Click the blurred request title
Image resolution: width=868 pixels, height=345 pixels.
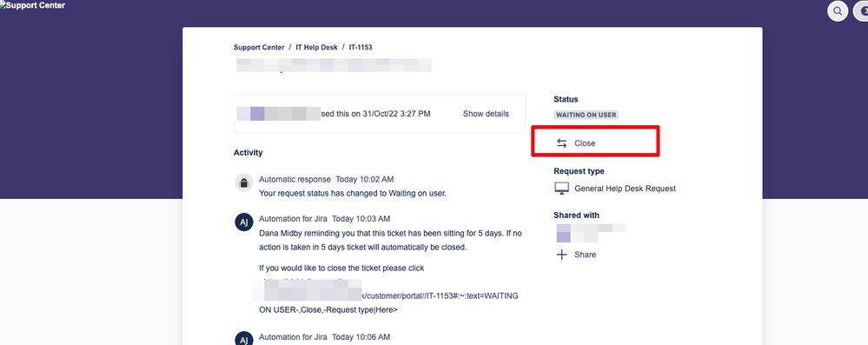[x=334, y=65]
